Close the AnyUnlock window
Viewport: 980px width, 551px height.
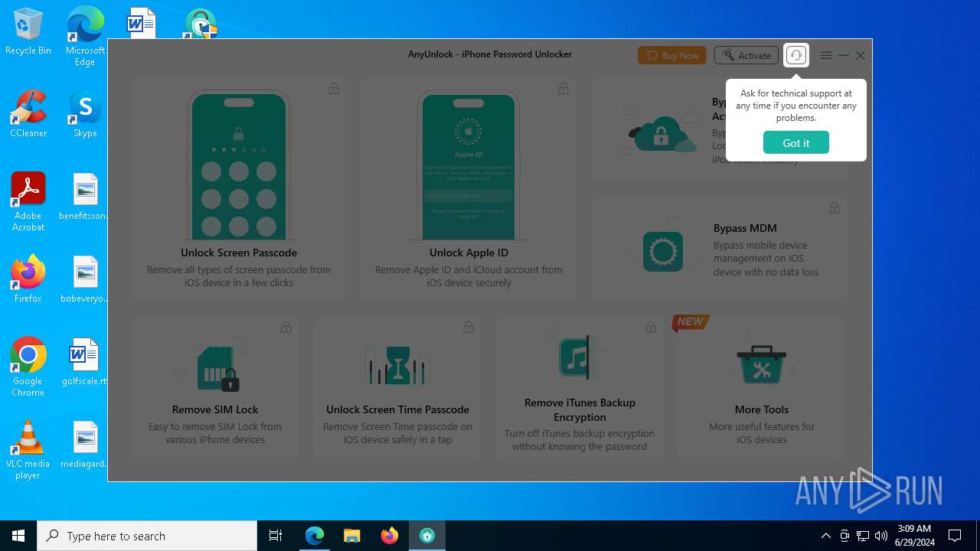861,55
